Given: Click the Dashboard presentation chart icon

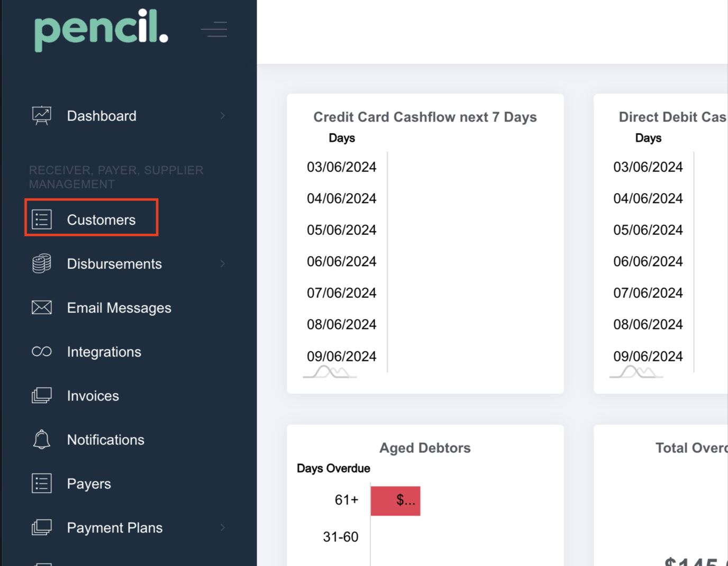Looking at the screenshot, I should (x=41, y=115).
